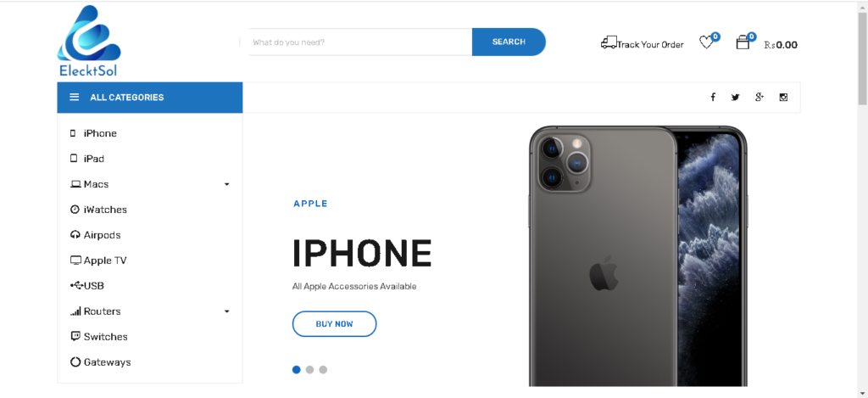Click the delivery truck icon
868x398 pixels.
(x=609, y=42)
